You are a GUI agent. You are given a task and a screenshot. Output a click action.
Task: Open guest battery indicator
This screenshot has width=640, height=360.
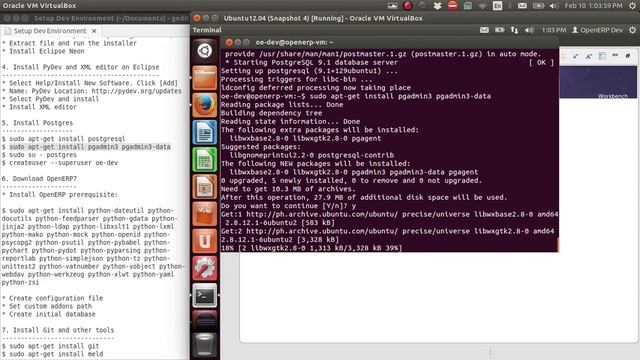click(499, 30)
